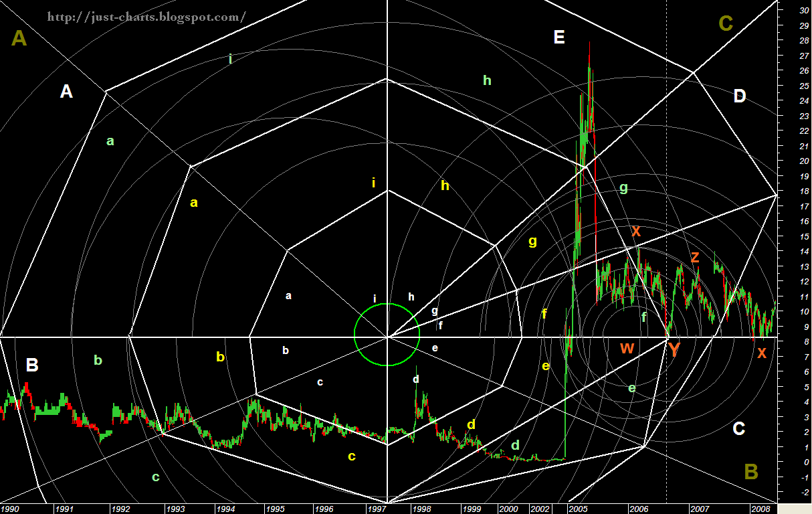
Task: Click the 1996 year label on time axis
Action: 325,509
